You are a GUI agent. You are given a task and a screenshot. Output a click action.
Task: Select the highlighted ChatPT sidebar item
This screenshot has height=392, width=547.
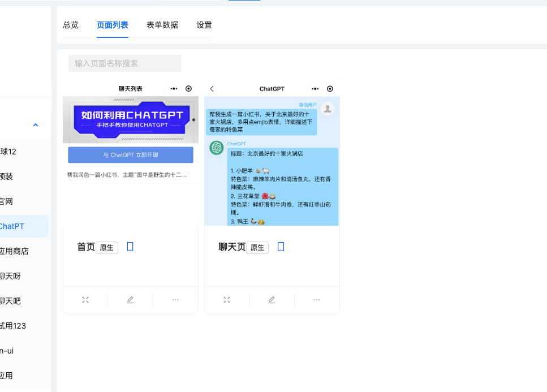point(24,226)
